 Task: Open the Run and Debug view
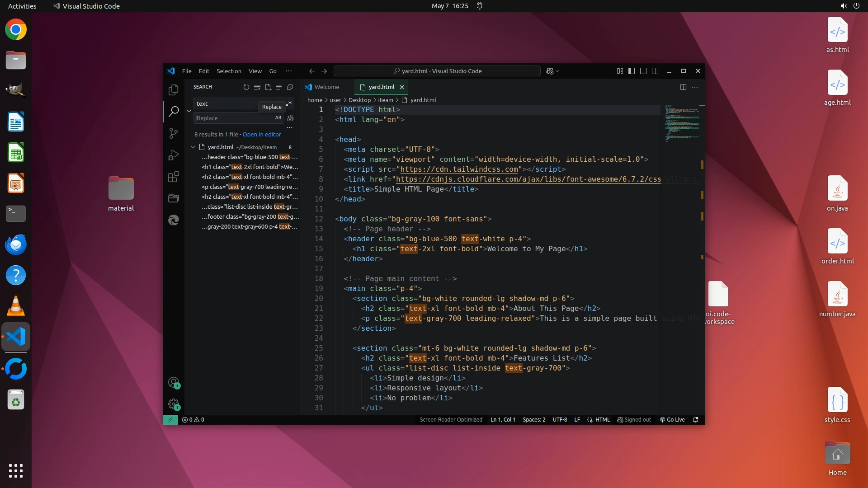pos(174,155)
